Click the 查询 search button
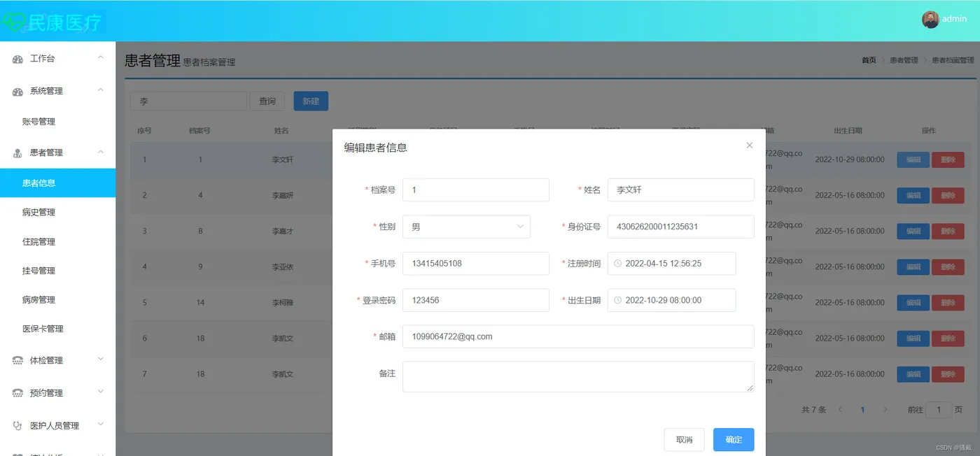The image size is (980, 456). click(267, 101)
